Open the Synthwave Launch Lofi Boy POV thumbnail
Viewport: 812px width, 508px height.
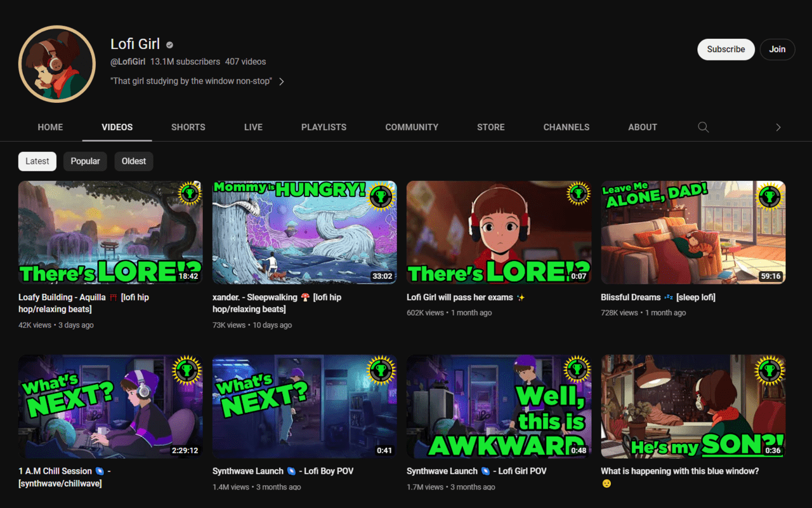pos(304,406)
